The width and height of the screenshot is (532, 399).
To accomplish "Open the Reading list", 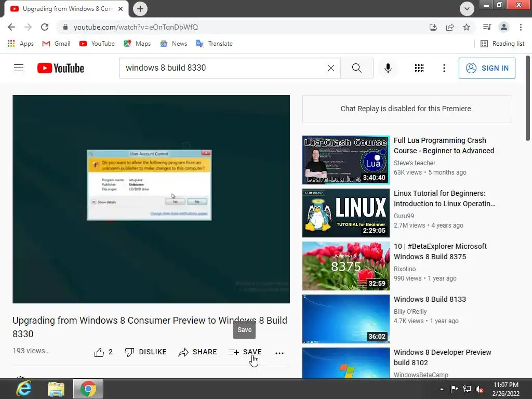I will click(x=502, y=44).
